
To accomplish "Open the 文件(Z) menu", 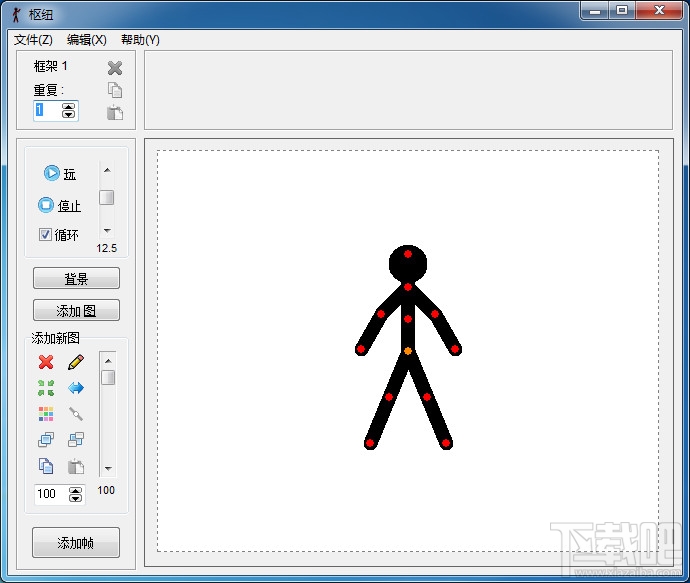I will pos(33,40).
